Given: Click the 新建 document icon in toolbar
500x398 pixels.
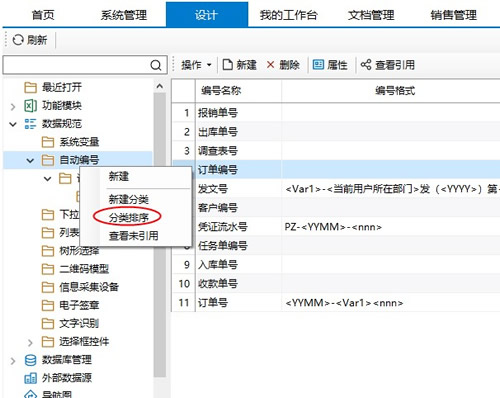Looking at the screenshot, I should tap(227, 65).
